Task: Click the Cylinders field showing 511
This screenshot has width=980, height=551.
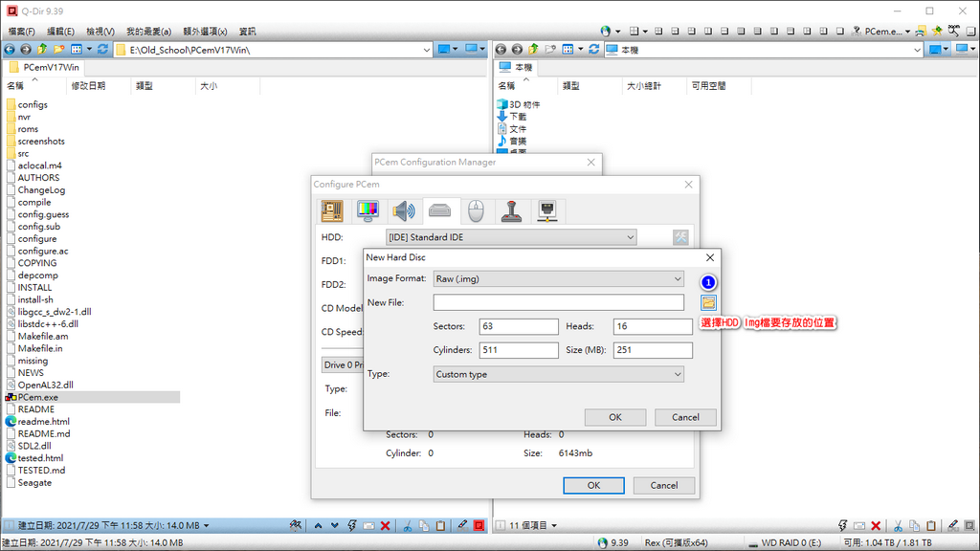Action: point(519,350)
